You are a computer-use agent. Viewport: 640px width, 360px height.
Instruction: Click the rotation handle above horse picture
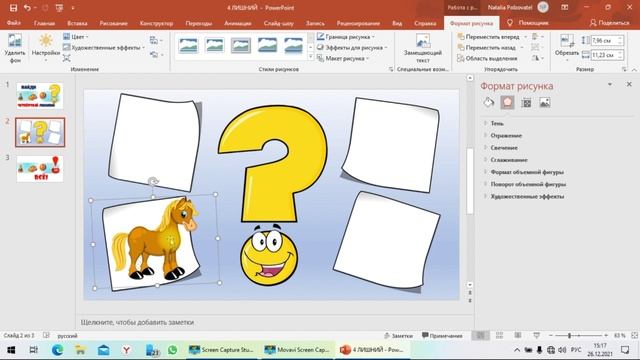153,181
